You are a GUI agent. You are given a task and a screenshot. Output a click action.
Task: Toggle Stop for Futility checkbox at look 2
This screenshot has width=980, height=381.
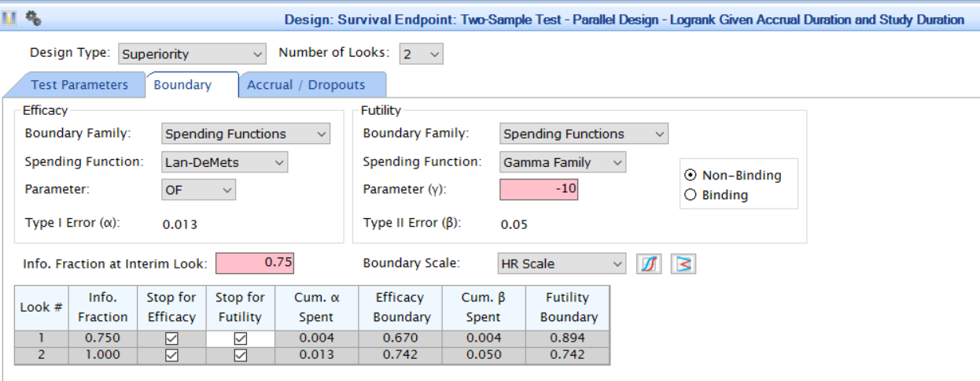tap(241, 355)
